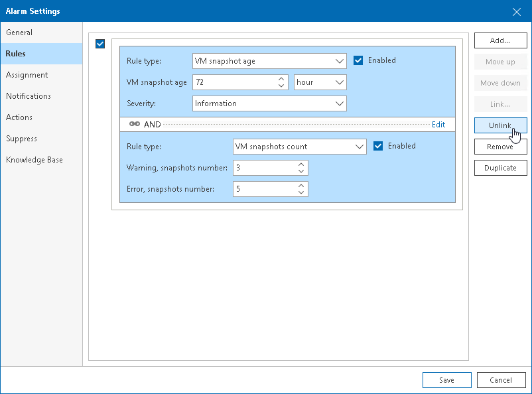The height and width of the screenshot is (394, 532).
Task: Cancel the alarm settings dialog
Action: (501, 380)
